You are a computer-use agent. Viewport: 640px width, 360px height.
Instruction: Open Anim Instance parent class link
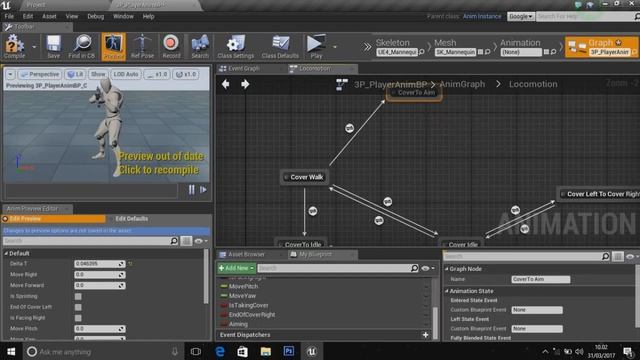pos(482,16)
